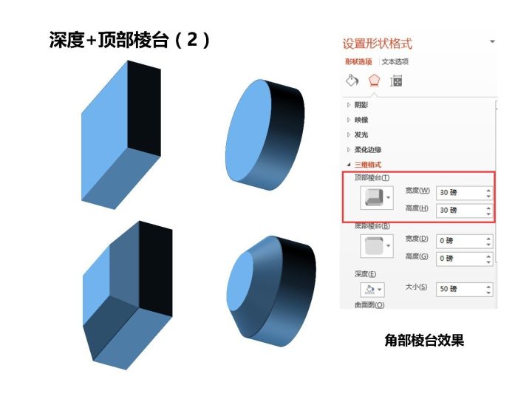532x399 pixels.
Task: Open the top bevel preset dropdown arrow
Action: 389,197
